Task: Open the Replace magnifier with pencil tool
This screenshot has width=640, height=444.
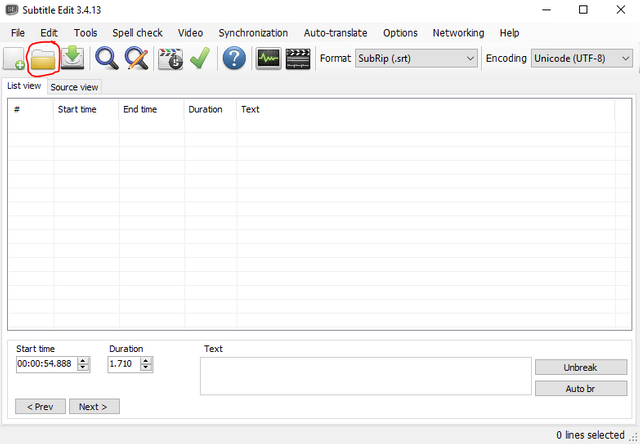Action: click(x=137, y=58)
